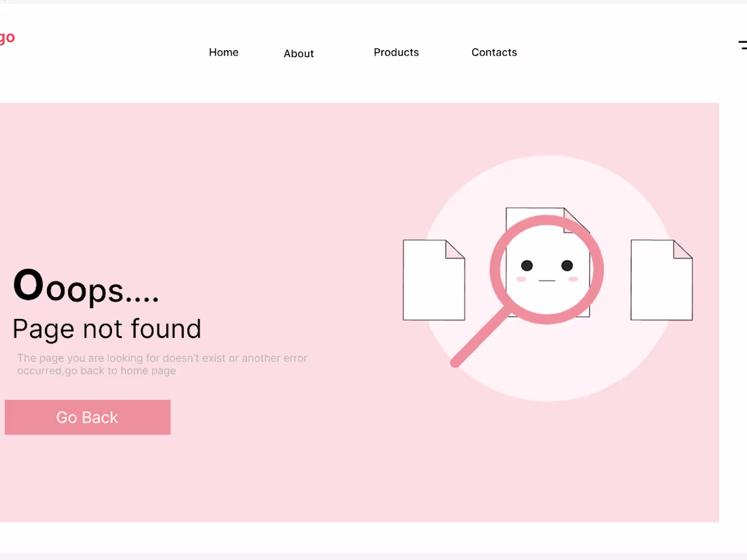Select the Home navigation item
The height and width of the screenshot is (560, 747).
(223, 52)
